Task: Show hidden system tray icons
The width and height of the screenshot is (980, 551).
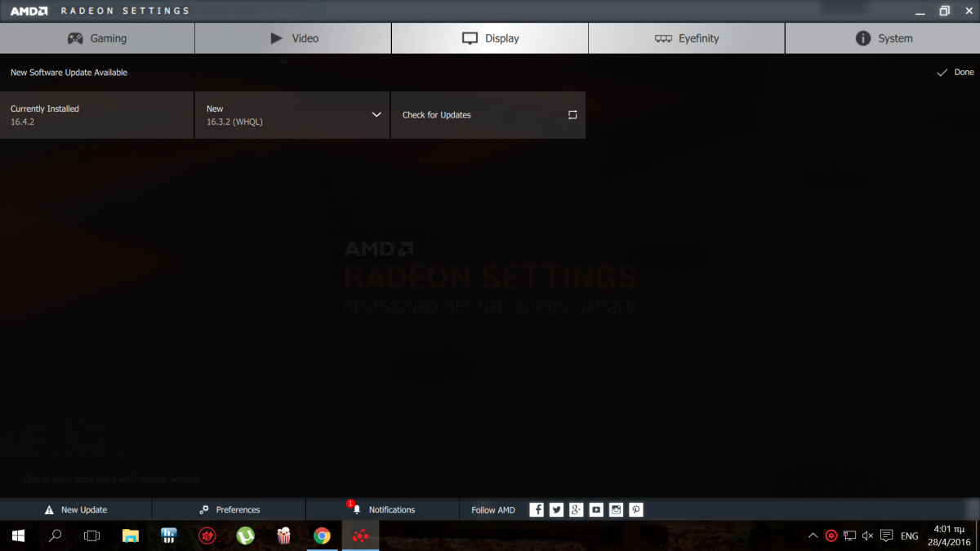Action: (x=813, y=536)
